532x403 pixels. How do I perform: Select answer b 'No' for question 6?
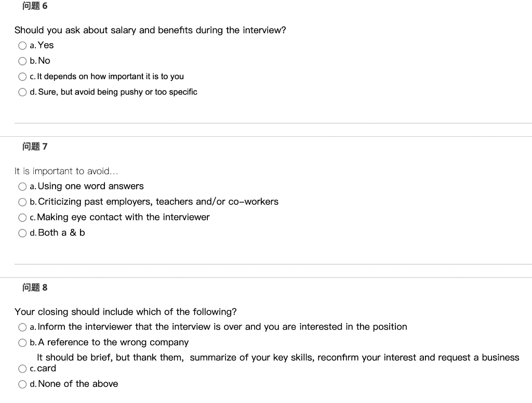tap(22, 61)
